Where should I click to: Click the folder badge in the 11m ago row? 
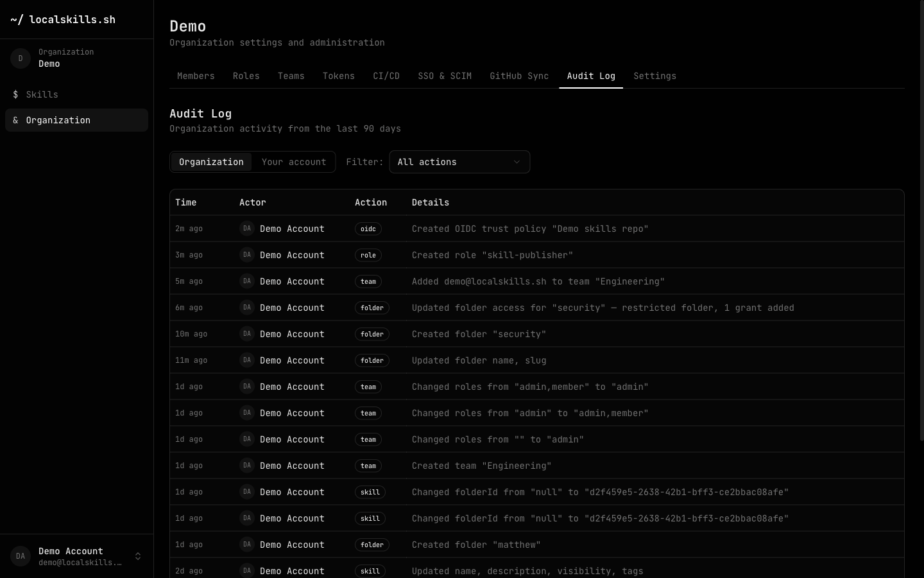[372, 360]
